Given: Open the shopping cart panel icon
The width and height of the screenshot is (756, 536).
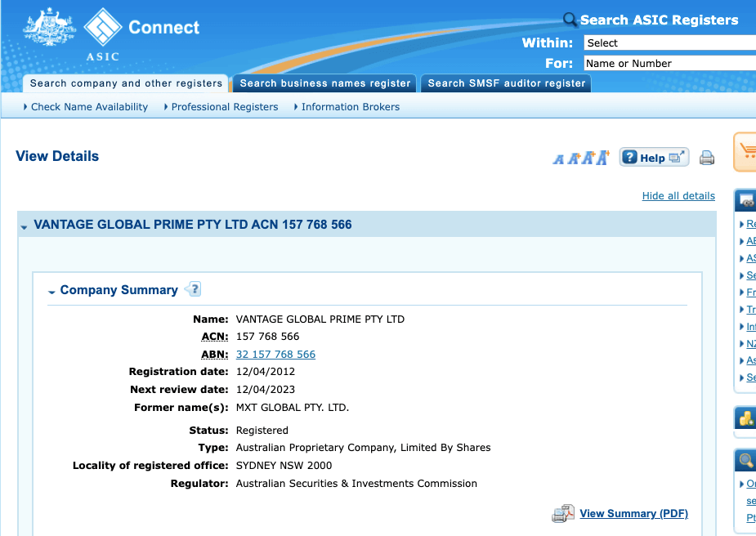Looking at the screenshot, I should [x=746, y=151].
